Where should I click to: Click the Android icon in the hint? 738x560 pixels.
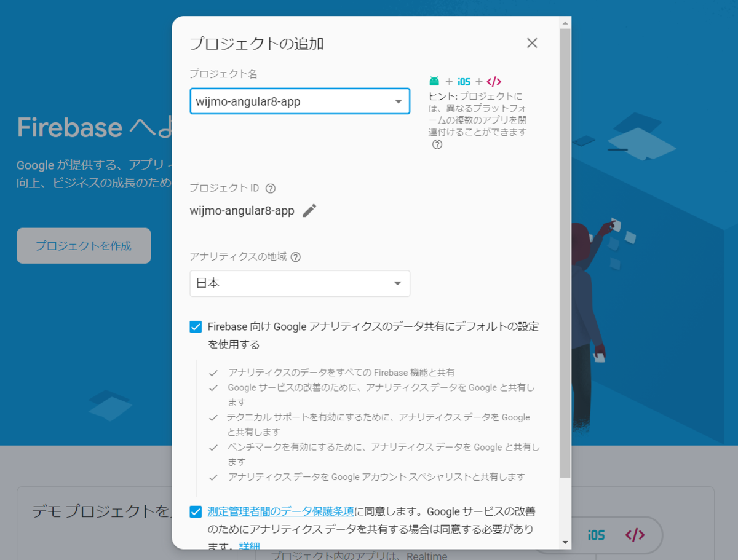click(434, 81)
